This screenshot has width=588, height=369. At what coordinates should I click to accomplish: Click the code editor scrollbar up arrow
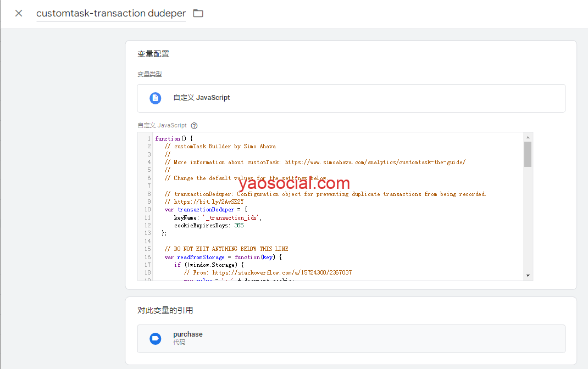(528, 137)
